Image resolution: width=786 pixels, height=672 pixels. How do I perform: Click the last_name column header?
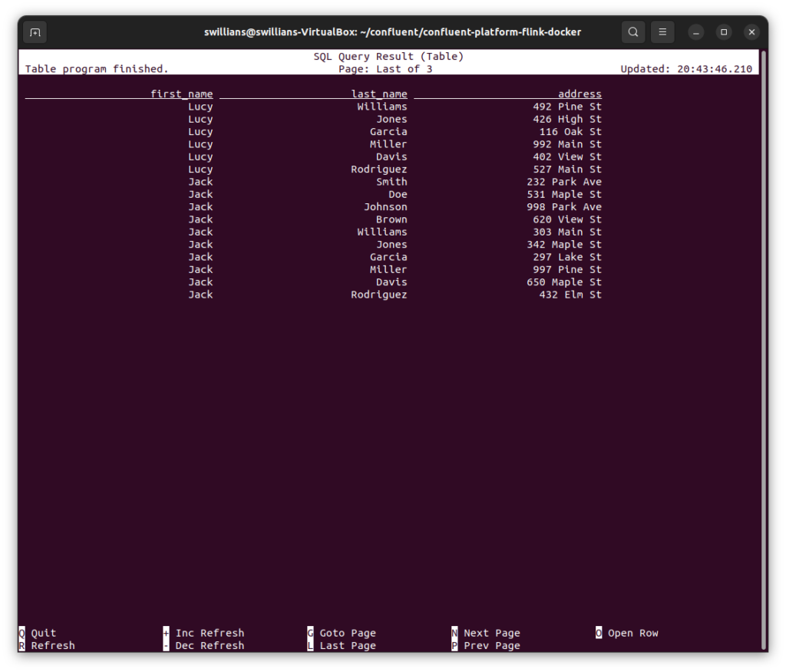(379, 94)
